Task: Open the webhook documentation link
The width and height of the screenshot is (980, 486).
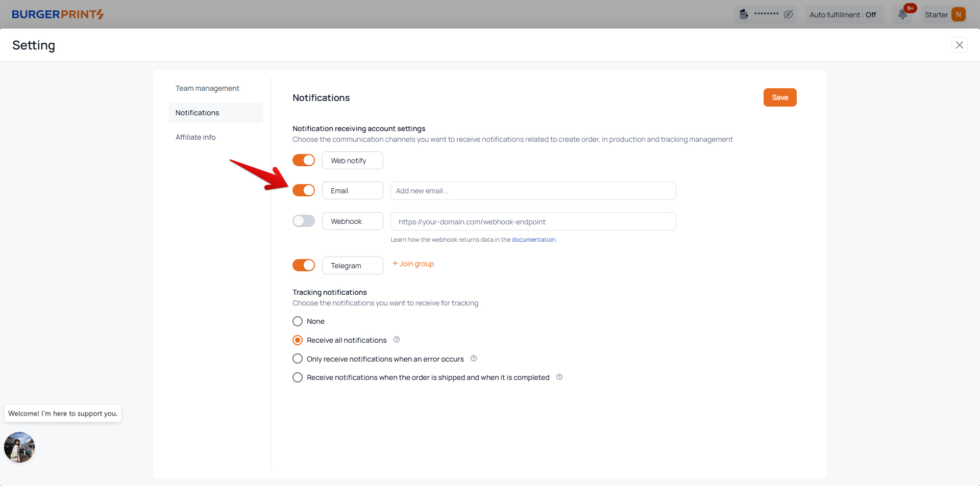Action: (x=533, y=240)
